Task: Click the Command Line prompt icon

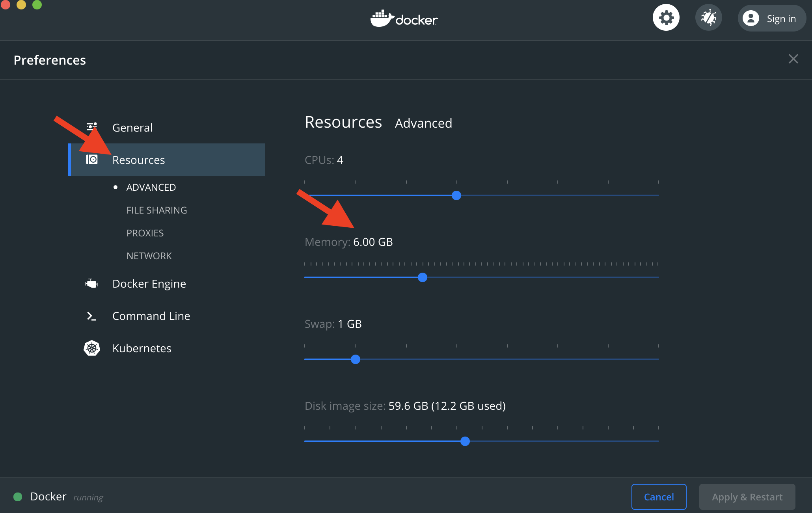Action: coord(91,316)
